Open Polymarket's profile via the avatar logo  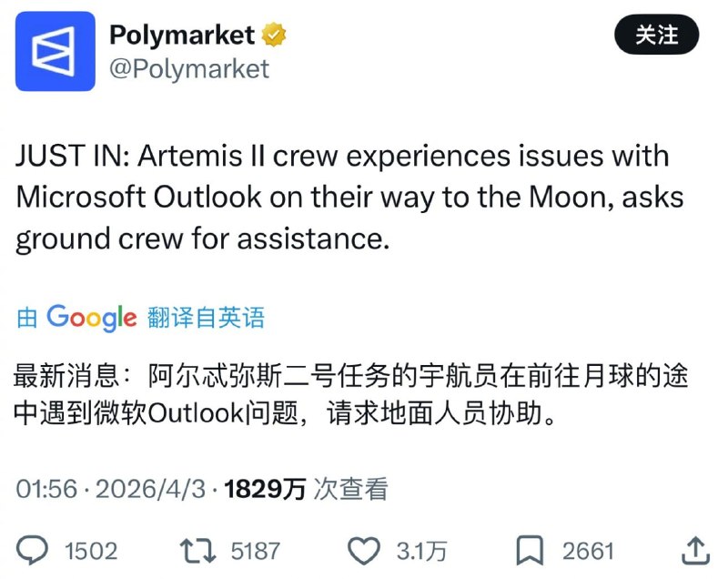pos(56,50)
